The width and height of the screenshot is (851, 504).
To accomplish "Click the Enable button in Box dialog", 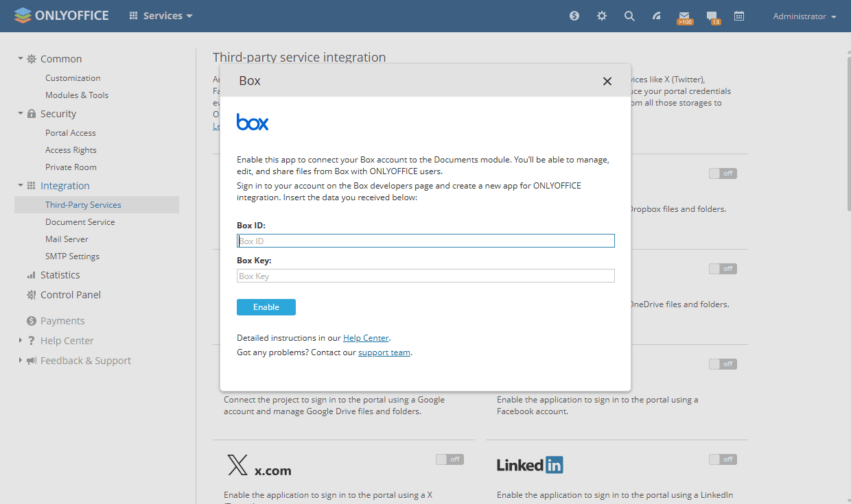I will point(266,307).
